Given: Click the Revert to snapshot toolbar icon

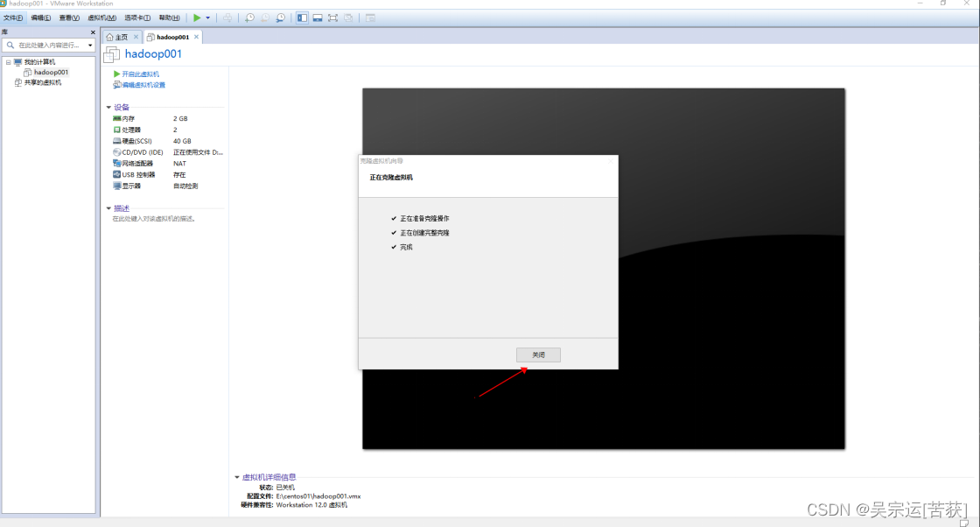Looking at the screenshot, I should pos(265,18).
